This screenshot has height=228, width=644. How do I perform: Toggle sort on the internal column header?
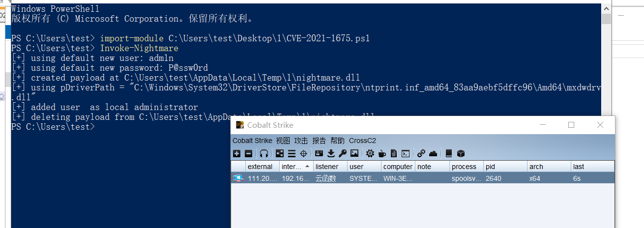[x=296, y=167]
